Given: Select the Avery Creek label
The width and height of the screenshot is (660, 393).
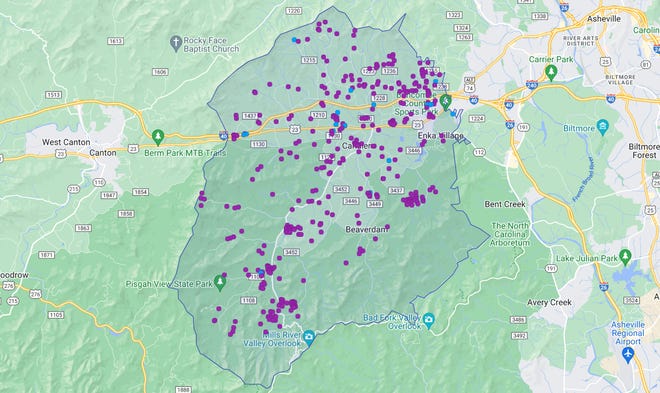Looking at the screenshot, I should point(549,302).
